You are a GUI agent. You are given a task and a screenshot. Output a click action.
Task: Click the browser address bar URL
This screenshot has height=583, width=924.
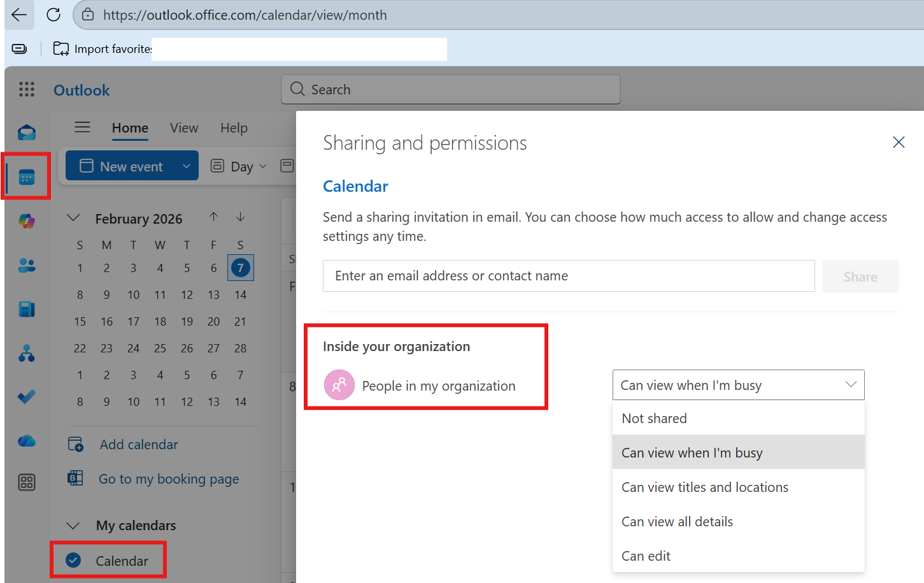245,15
